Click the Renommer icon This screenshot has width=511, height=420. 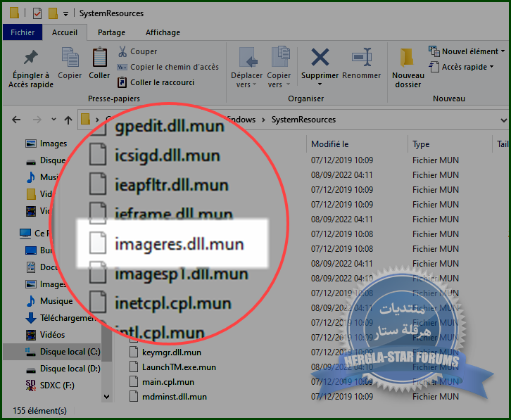361,58
